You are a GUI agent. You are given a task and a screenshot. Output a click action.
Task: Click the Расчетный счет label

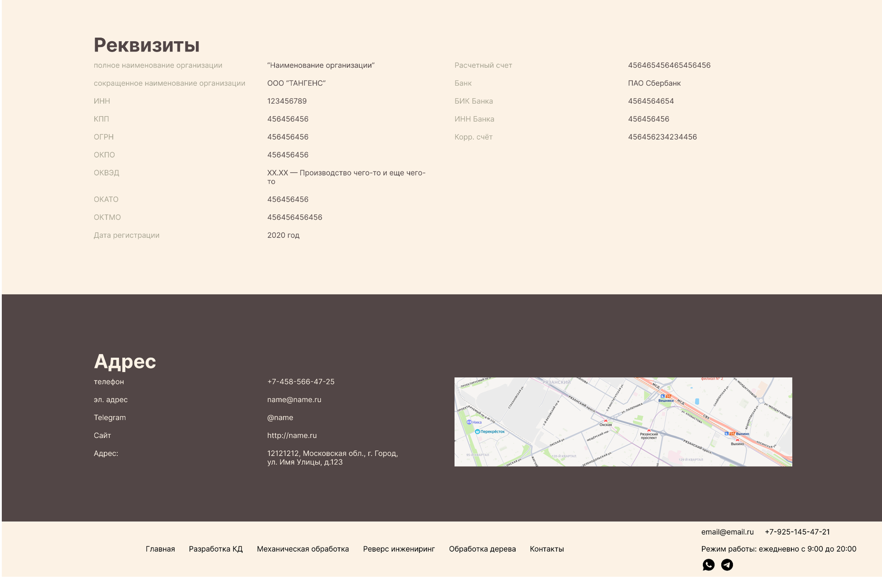pyautogui.click(x=483, y=65)
